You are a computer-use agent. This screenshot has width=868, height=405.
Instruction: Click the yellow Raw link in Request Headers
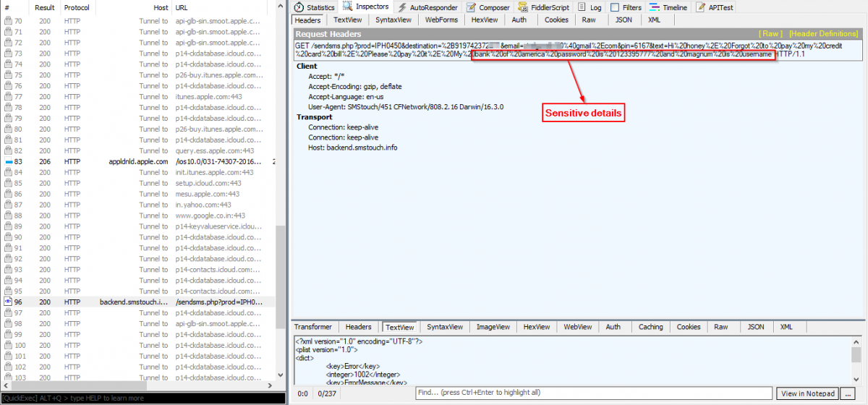tap(769, 34)
